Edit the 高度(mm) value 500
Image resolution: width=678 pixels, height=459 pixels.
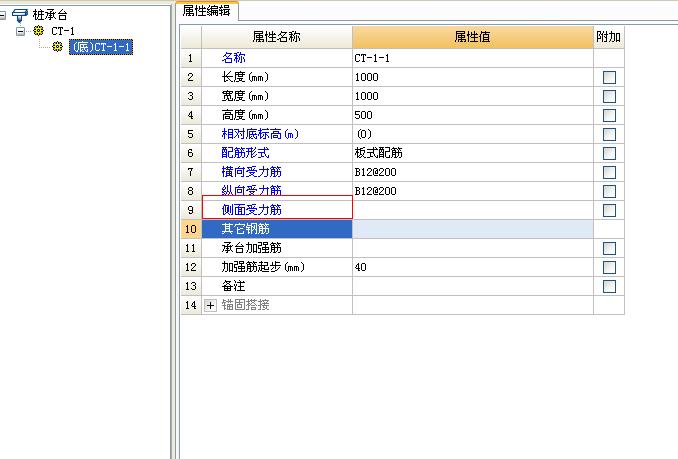coord(473,115)
